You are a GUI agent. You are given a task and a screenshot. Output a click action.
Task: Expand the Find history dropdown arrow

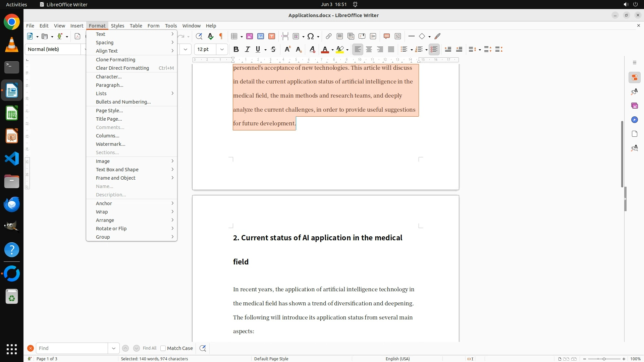coord(114,348)
